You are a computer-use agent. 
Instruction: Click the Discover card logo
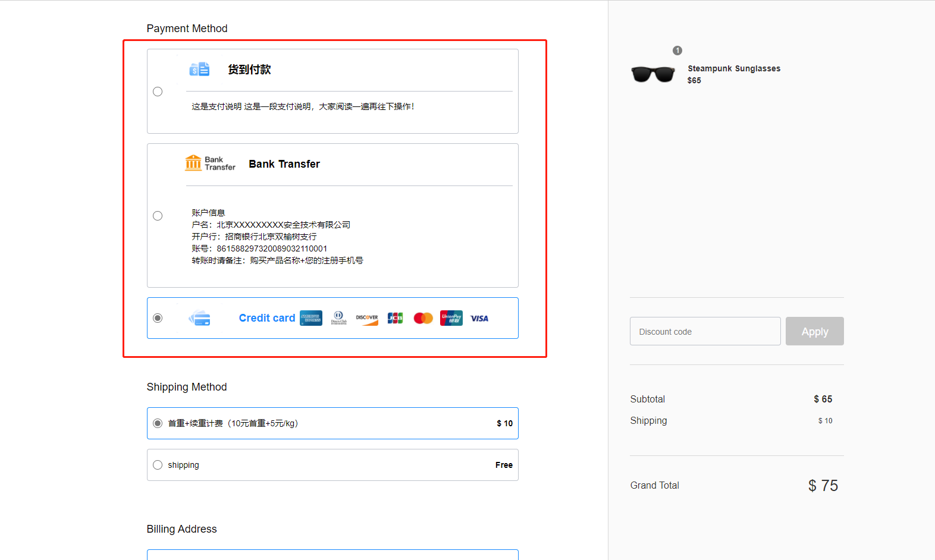[x=367, y=318]
